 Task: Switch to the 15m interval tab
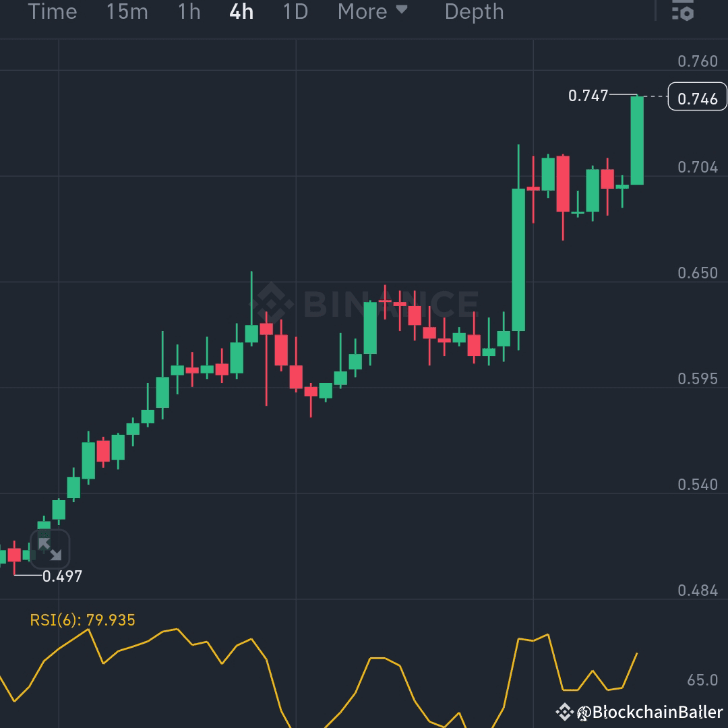[127, 11]
